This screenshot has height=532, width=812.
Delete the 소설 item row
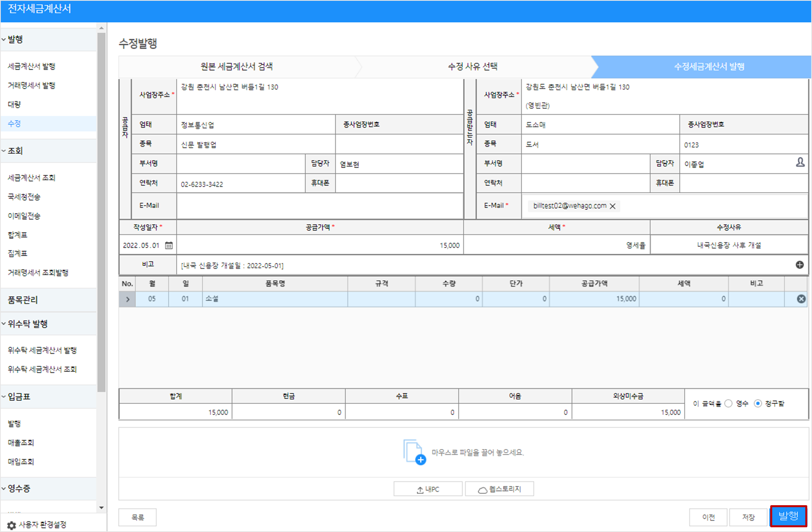pyautogui.click(x=801, y=299)
